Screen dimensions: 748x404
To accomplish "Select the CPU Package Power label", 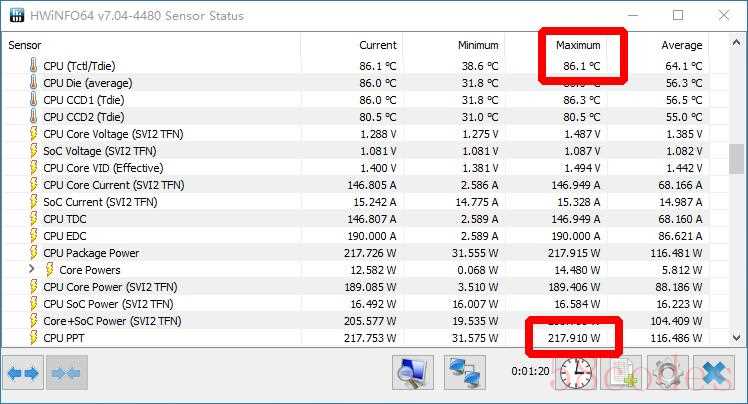I will pos(91,253).
